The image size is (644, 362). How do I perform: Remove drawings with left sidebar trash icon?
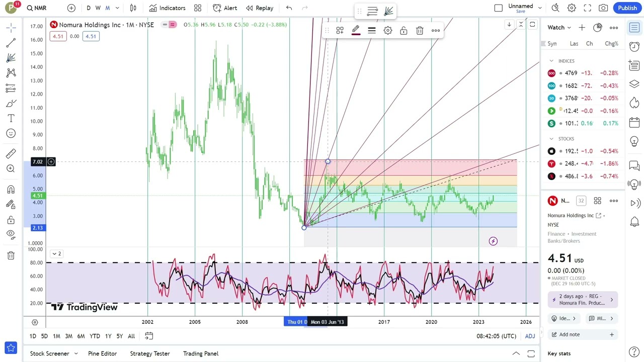click(11, 255)
